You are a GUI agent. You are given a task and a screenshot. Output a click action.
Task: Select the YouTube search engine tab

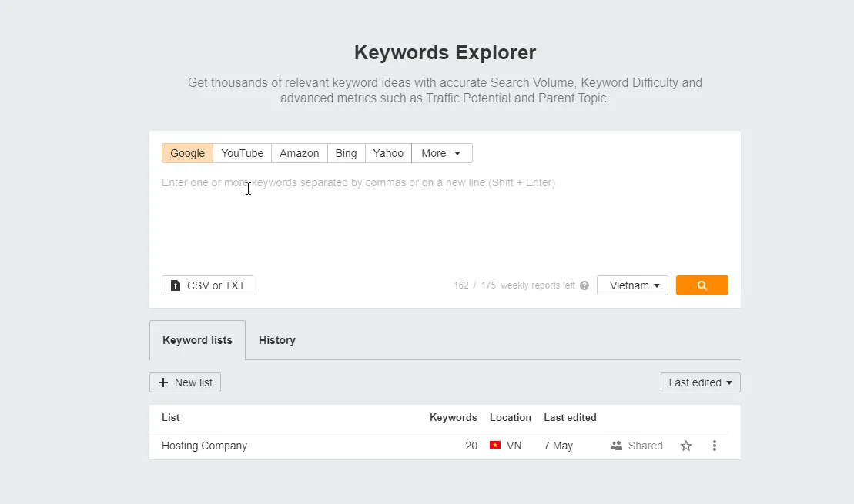point(242,153)
